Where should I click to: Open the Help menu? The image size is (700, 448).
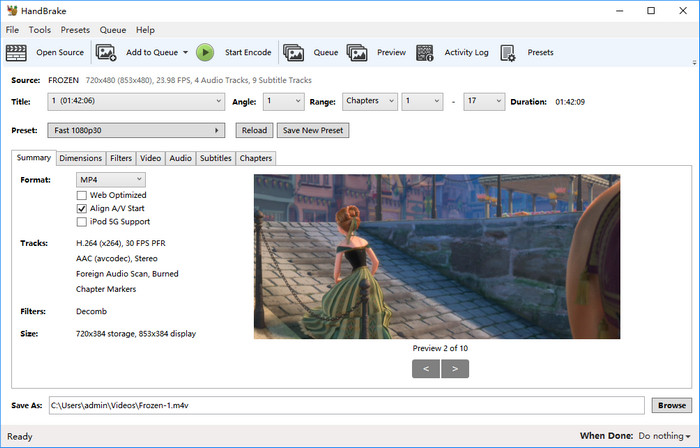coord(145,30)
